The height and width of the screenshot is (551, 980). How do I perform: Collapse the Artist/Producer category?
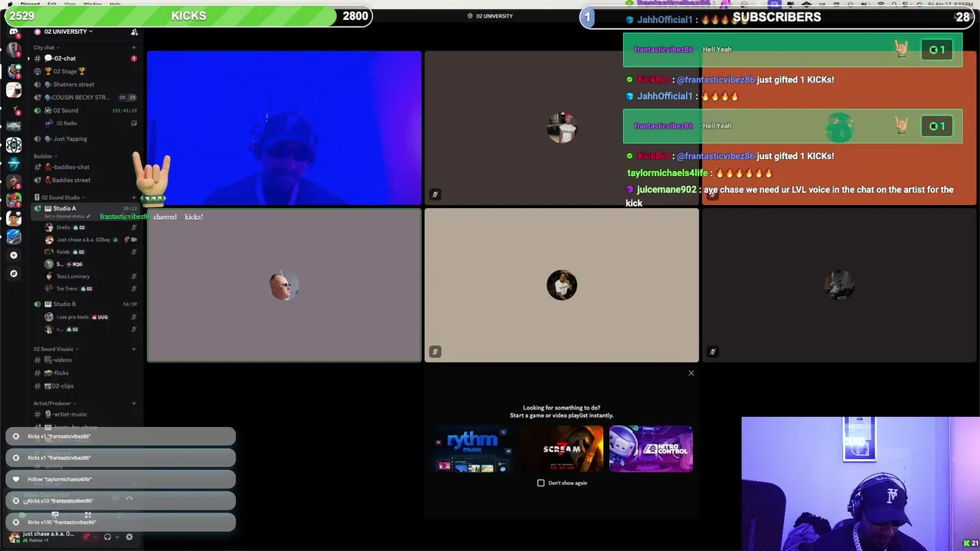53,403
